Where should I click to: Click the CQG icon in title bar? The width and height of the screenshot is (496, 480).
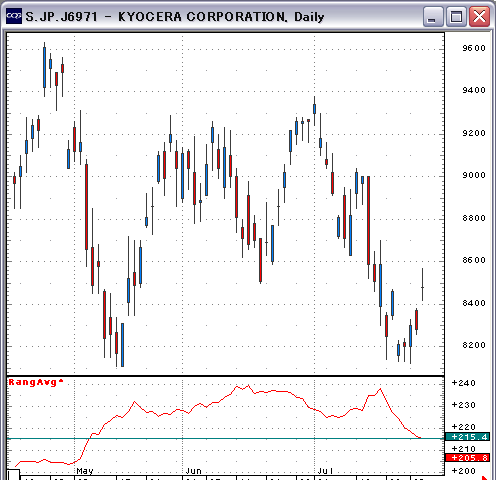14,16
